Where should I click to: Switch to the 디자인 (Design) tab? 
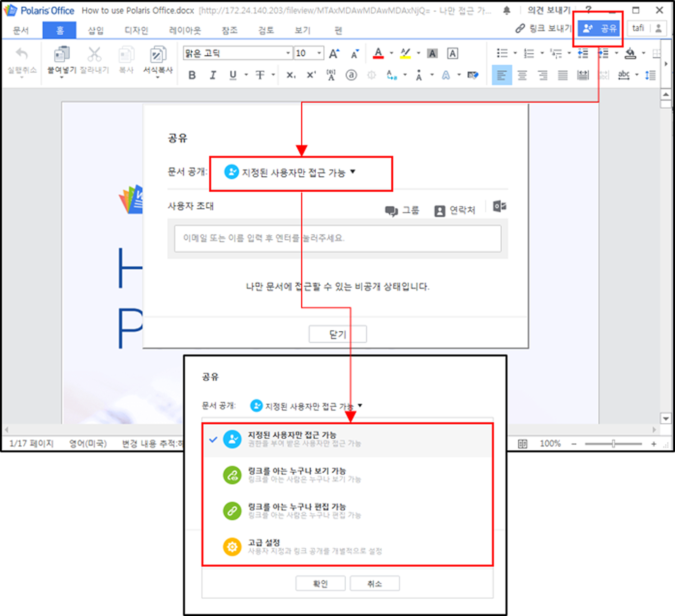[136, 30]
